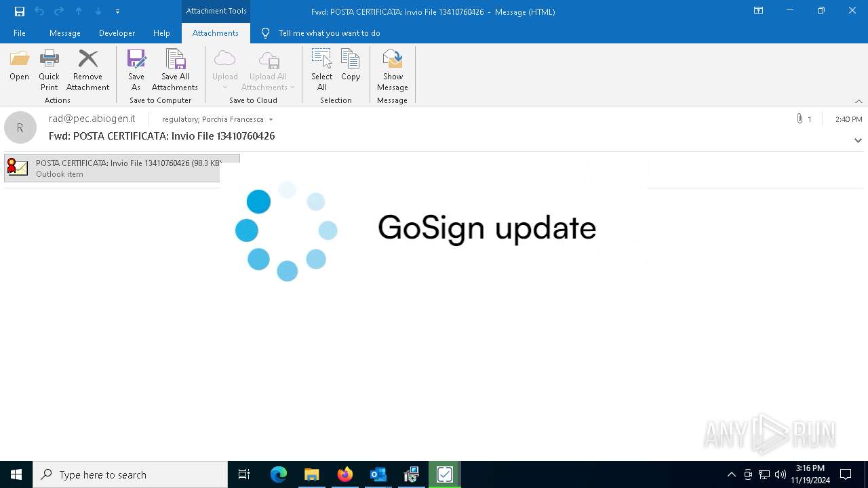Quick Print the attachment
Screen dimensions: 868x488
[x=49, y=70]
